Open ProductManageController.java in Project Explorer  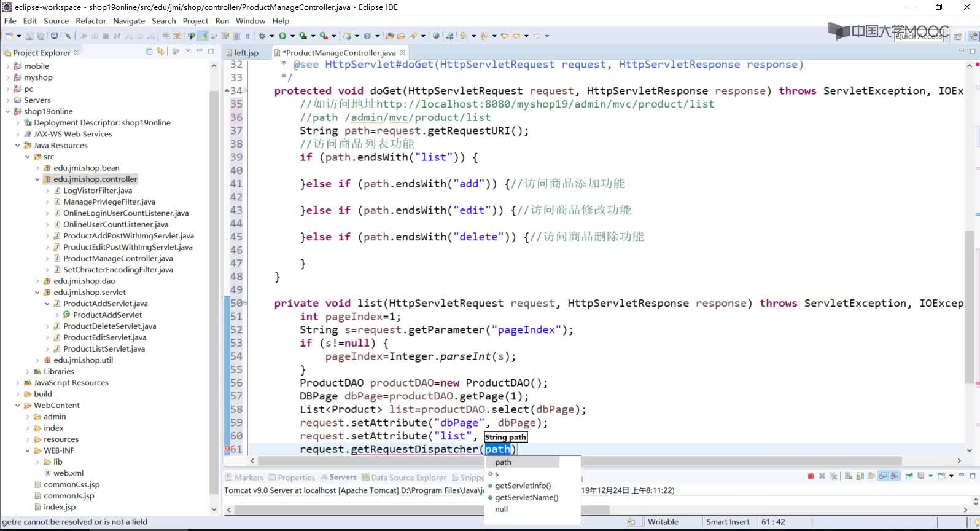point(118,258)
